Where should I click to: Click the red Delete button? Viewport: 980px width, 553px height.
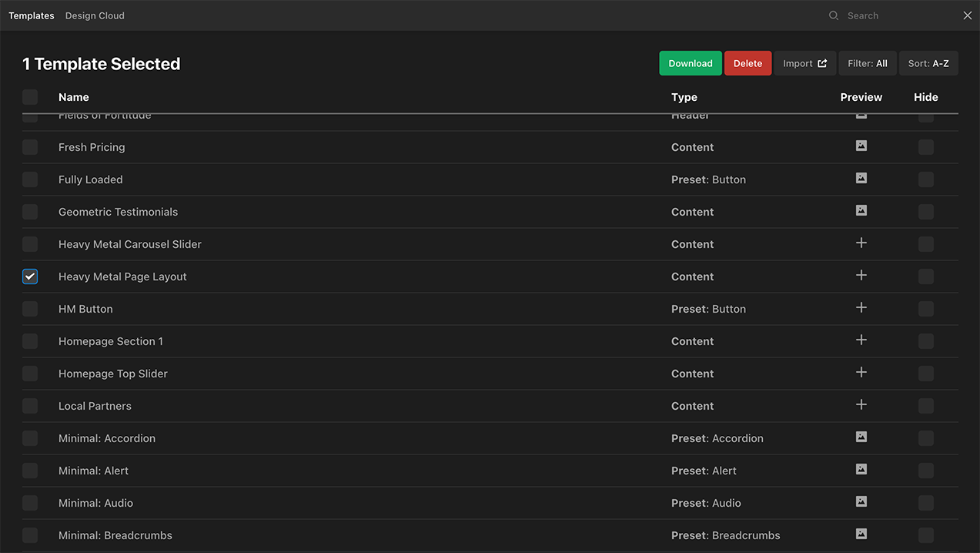(x=747, y=63)
